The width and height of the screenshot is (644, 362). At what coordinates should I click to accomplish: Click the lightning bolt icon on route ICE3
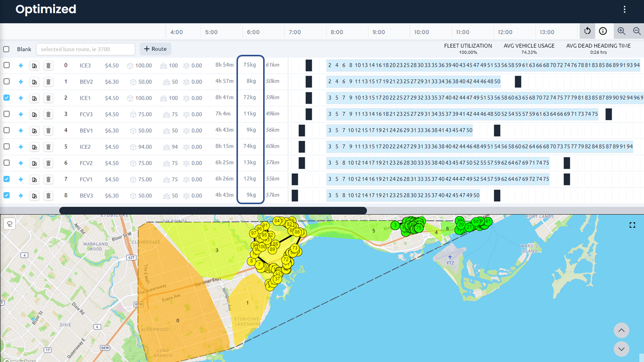(x=21, y=65)
